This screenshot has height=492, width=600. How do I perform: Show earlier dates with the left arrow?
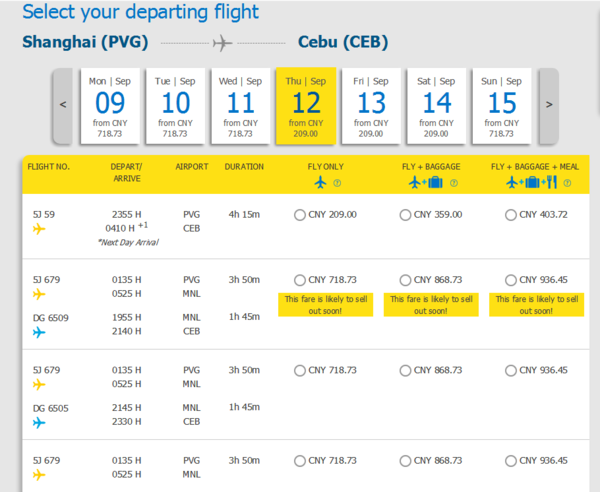tap(63, 106)
